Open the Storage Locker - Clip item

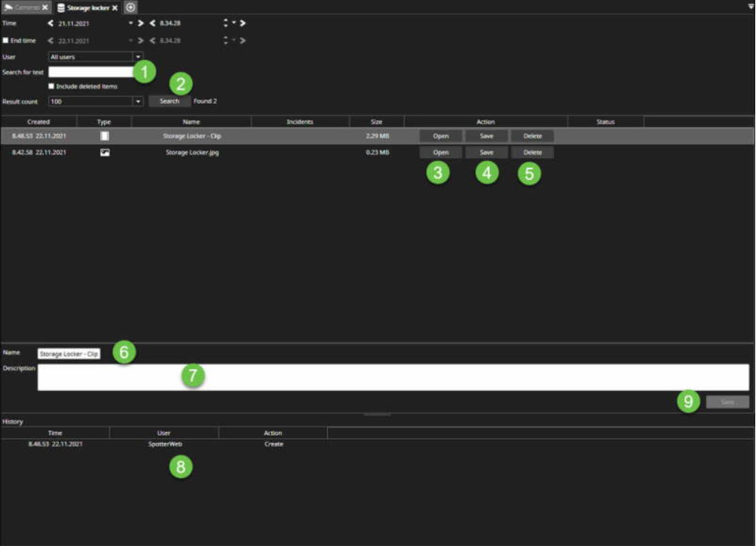(x=441, y=136)
